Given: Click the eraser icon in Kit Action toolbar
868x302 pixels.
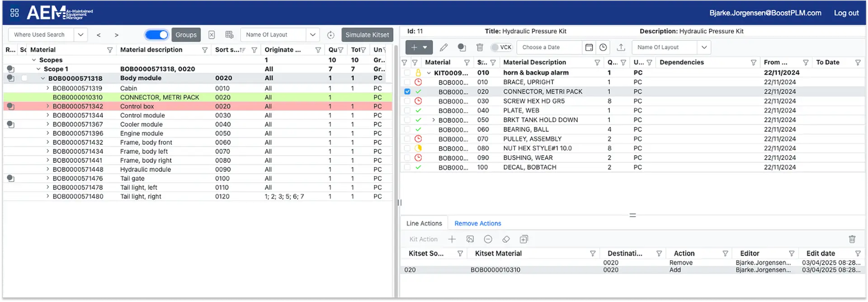Looking at the screenshot, I should click(506, 239).
